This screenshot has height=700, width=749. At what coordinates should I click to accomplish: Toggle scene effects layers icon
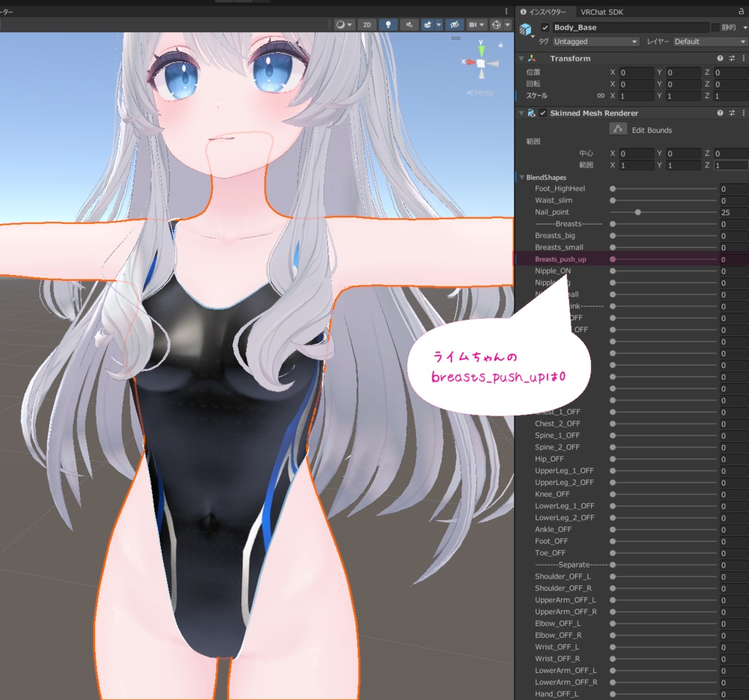tap(427, 24)
